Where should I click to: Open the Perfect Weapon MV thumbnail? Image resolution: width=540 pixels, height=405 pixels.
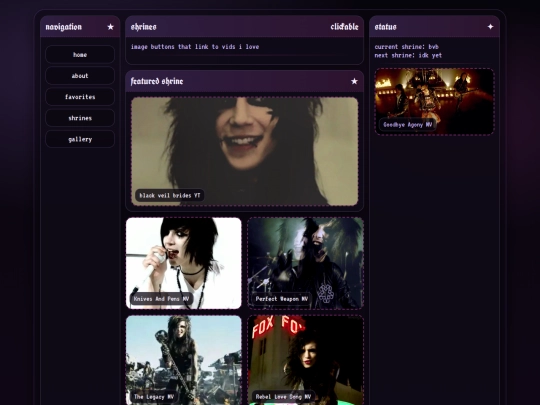point(305,263)
